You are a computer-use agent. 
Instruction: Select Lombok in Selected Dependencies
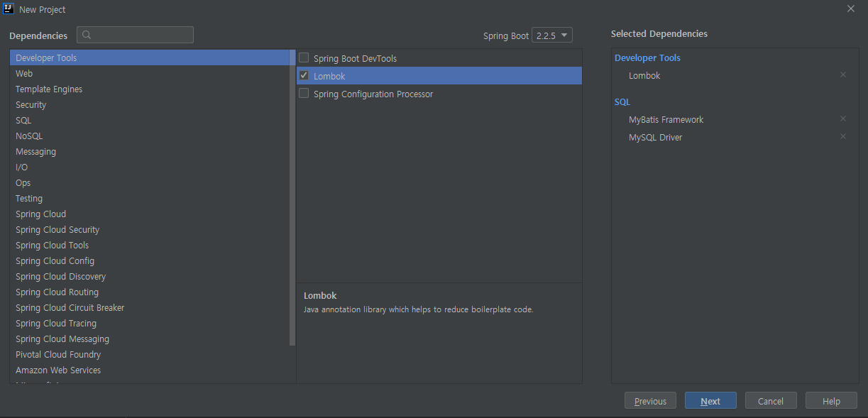(644, 75)
